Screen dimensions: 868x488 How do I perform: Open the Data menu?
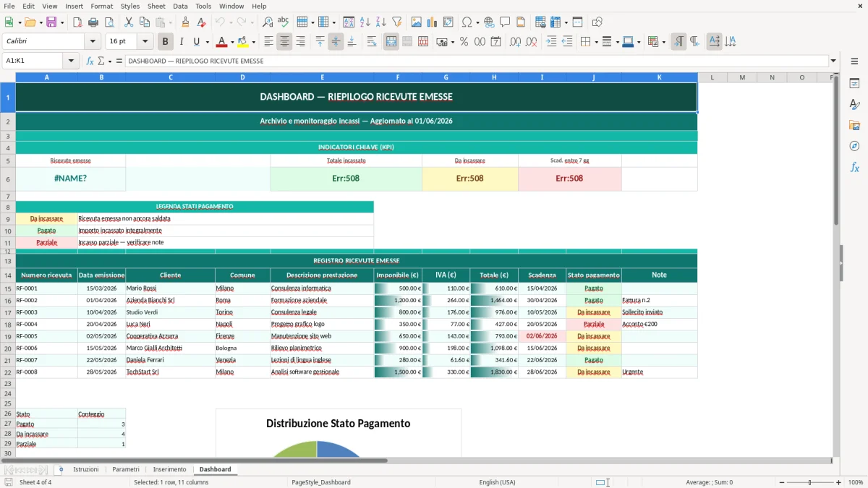[181, 6]
